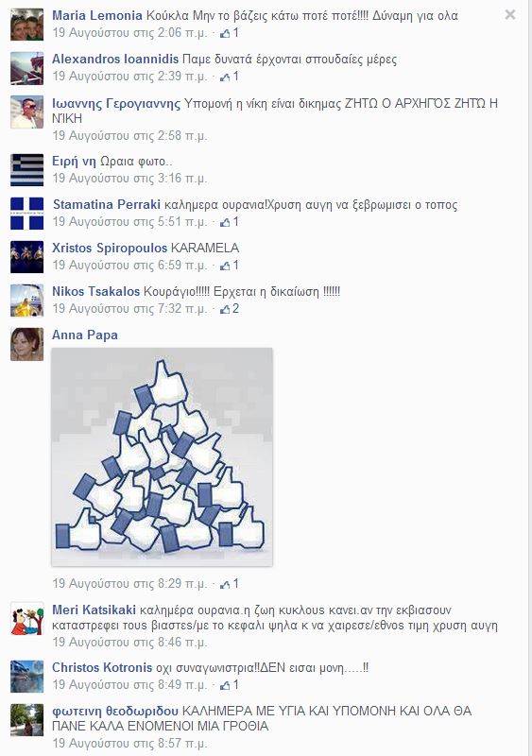Click the like icon below Anna Papa's image
This screenshot has height=756, width=532.
point(225,584)
